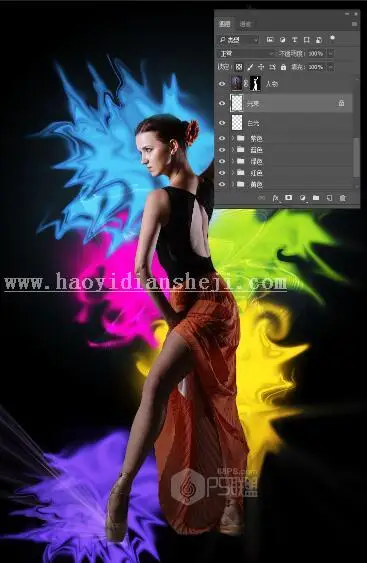Collapse the layers panel with double arrows
The width and height of the screenshot is (367, 563).
pyautogui.click(x=347, y=14)
